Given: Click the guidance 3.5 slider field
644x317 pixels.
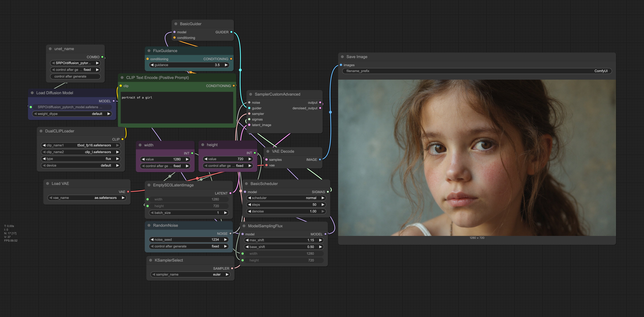Looking at the screenshot, I should tap(189, 65).
